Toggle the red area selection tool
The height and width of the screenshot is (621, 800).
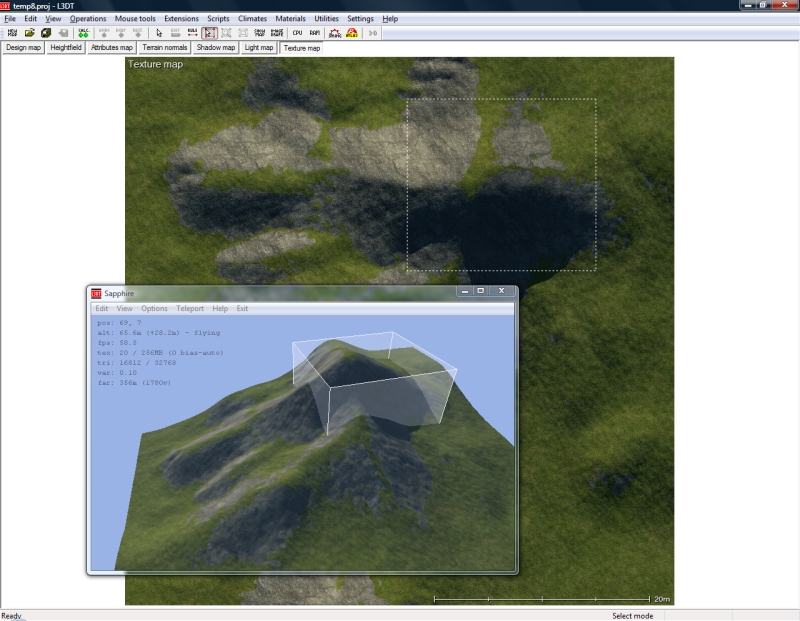pyautogui.click(x=210, y=33)
